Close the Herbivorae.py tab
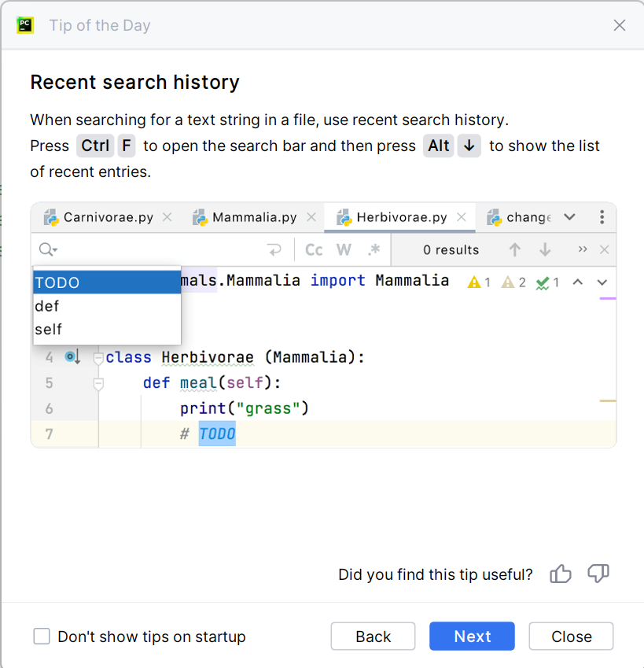 click(462, 217)
